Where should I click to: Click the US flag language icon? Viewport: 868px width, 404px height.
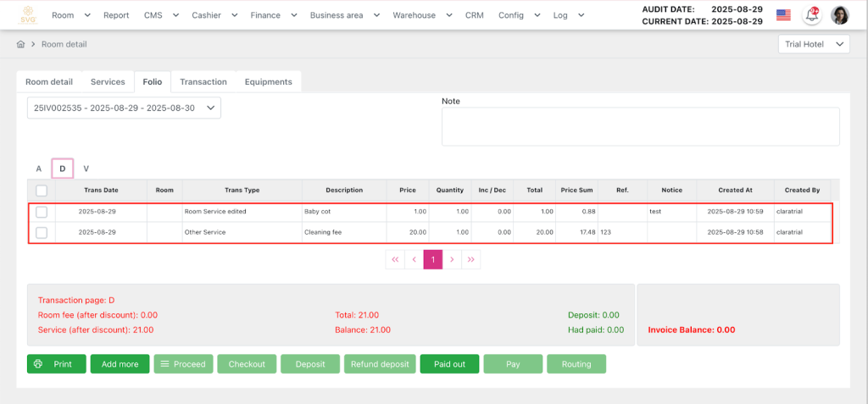[783, 15]
